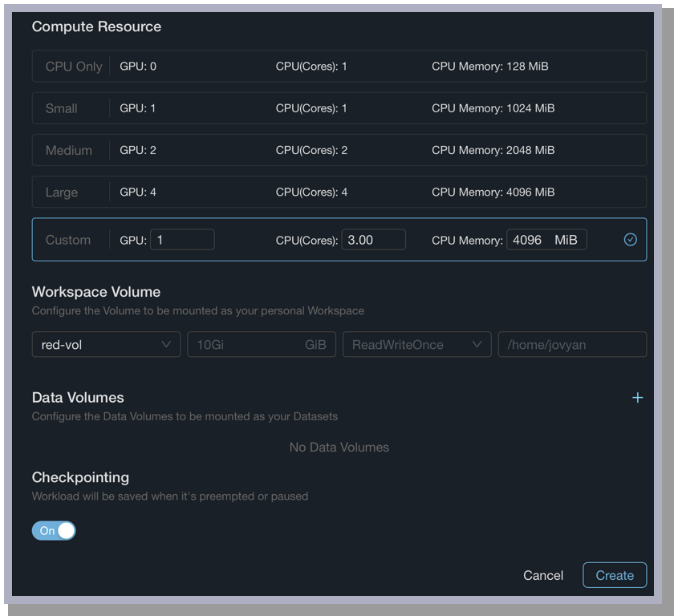Select the CPU Only compute resource
Viewport: 674px width, 616px height.
click(74, 67)
